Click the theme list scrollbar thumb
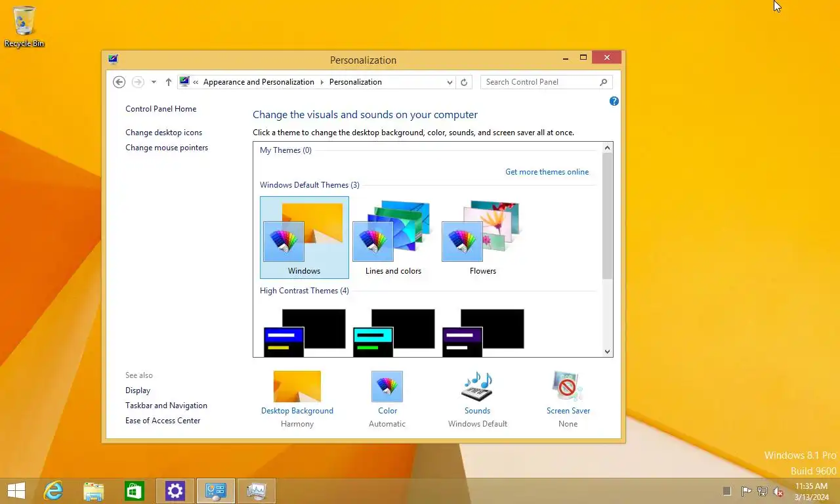Screen dimensions: 840x504 (x=607, y=217)
